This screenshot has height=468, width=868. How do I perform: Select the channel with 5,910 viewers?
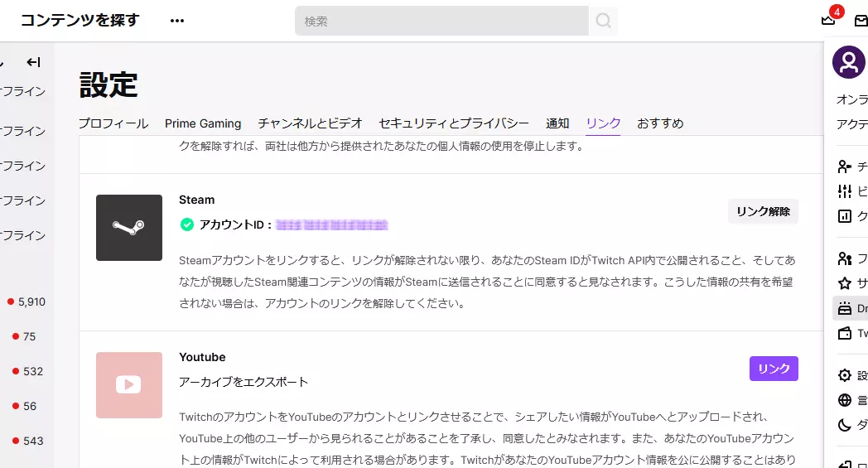27,302
